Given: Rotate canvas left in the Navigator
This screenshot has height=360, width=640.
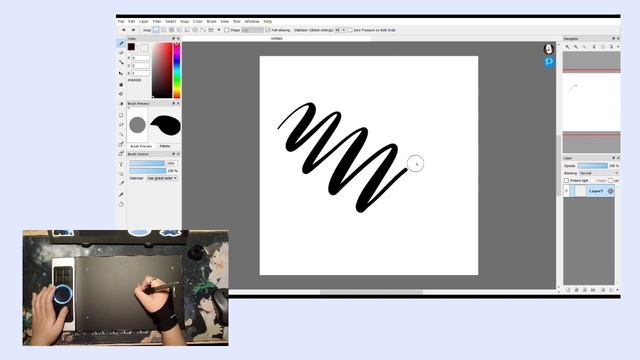Looking at the screenshot, I should 594,47.
